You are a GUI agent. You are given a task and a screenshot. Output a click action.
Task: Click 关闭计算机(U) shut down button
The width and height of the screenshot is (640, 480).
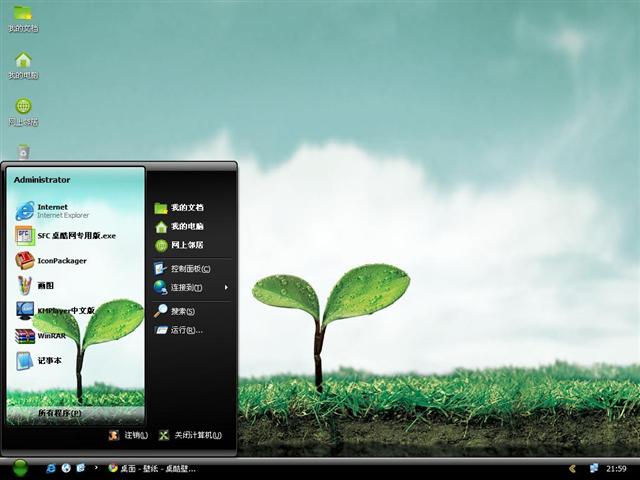coord(191,435)
